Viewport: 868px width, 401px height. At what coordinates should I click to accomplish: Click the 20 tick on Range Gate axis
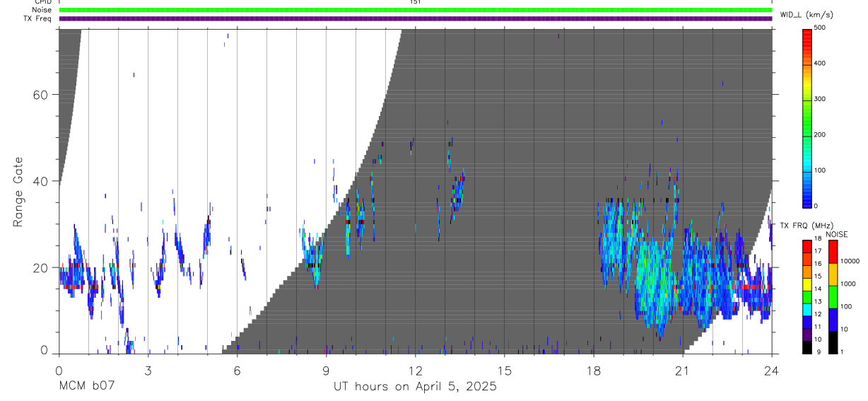pos(39,268)
